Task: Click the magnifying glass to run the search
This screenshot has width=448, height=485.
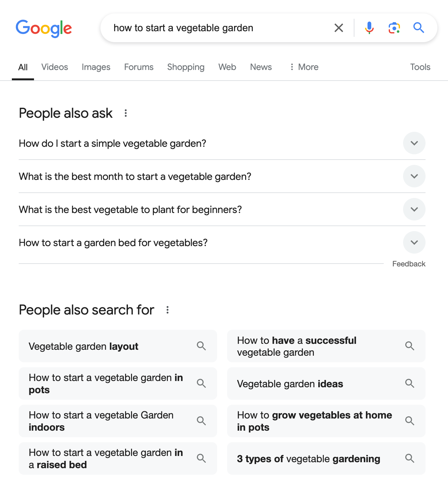Action: 419,27
